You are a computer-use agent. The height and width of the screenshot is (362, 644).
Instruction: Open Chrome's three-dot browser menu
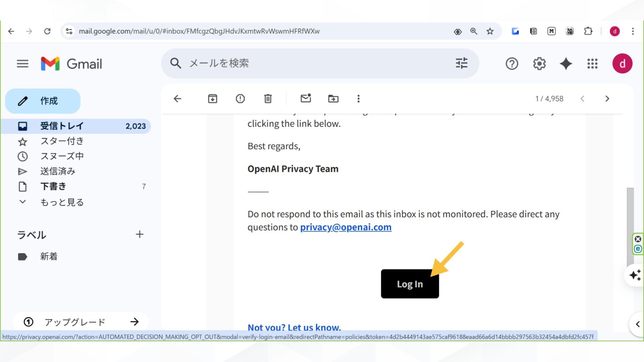633,31
